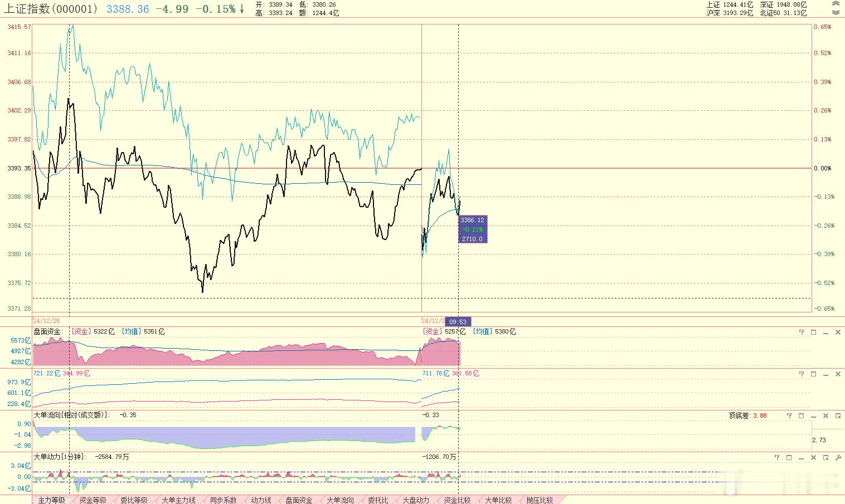
Task: Click the 开: 3389.34 open value
Action: tap(274, 4)
